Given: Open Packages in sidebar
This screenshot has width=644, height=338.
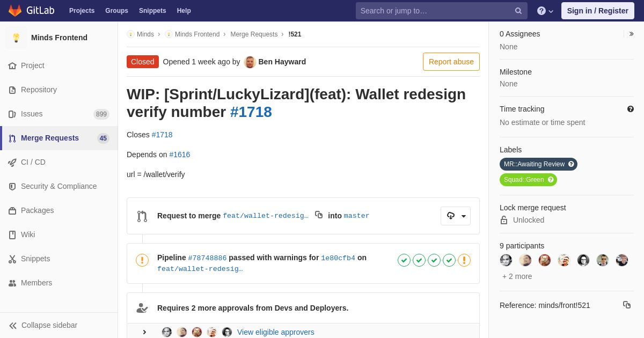Looking at the screenshot, I should (x=59, y=210).
